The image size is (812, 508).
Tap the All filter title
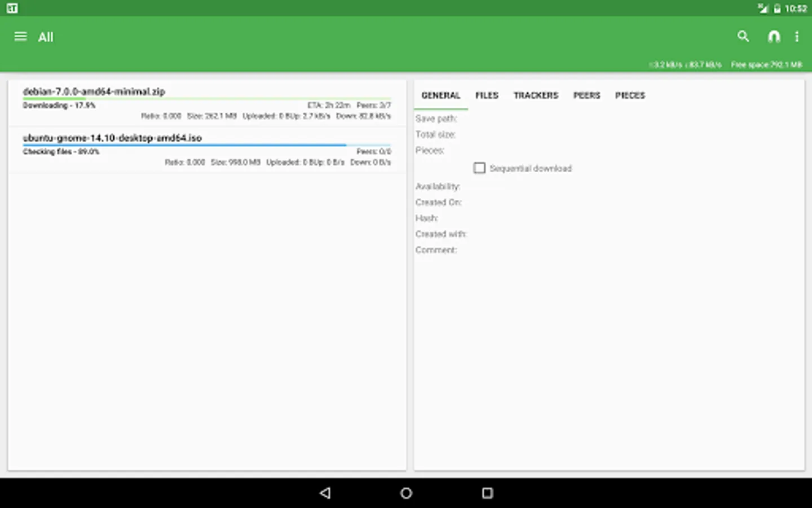point(45,37)
